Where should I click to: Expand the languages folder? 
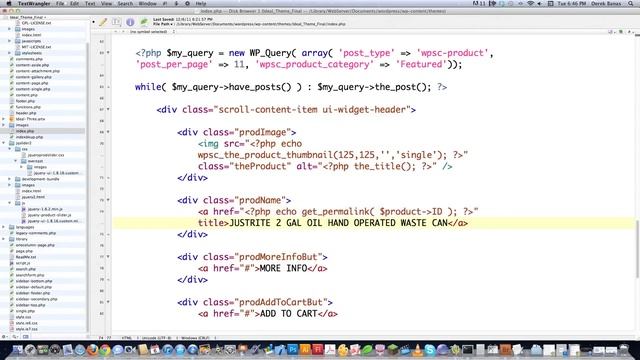click(4, 227)
